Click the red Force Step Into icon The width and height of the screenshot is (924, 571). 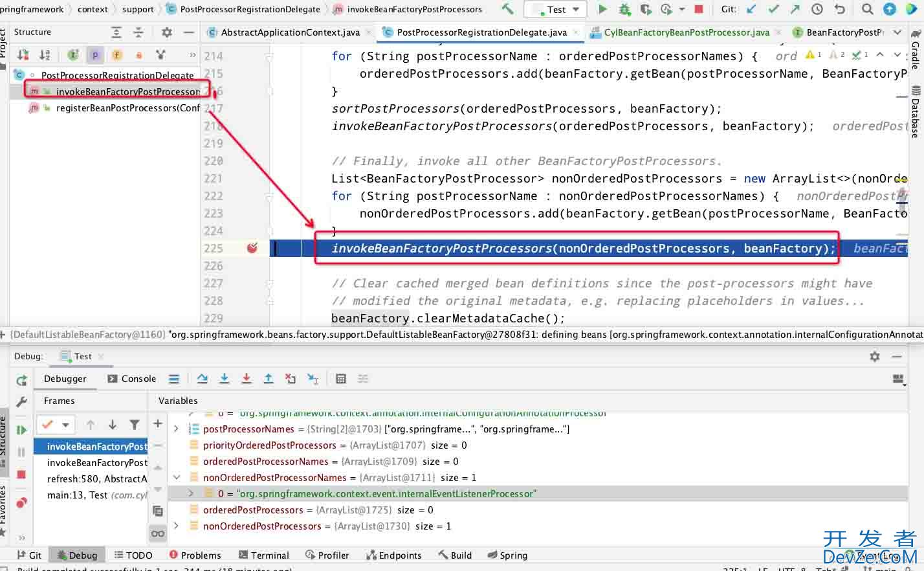coord(247,379)
